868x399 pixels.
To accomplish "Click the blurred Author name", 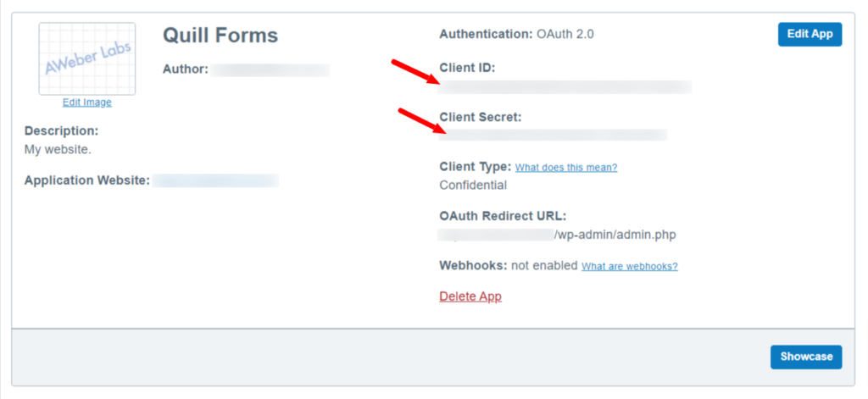I will pyautogui.click(x=270, y=69).
